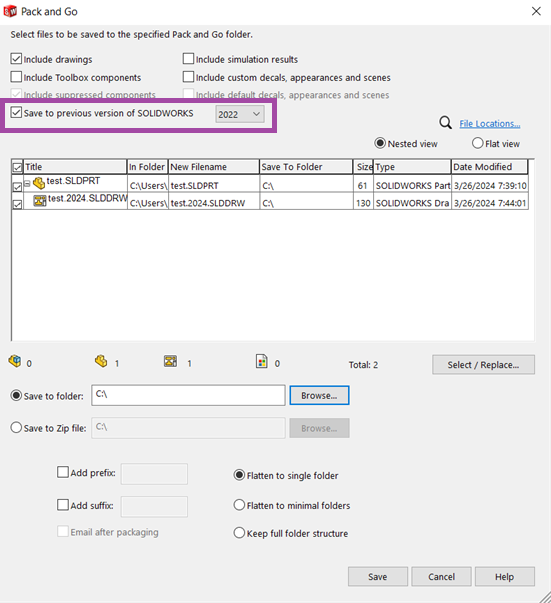Select Save to folder option

tap(16, 395)
